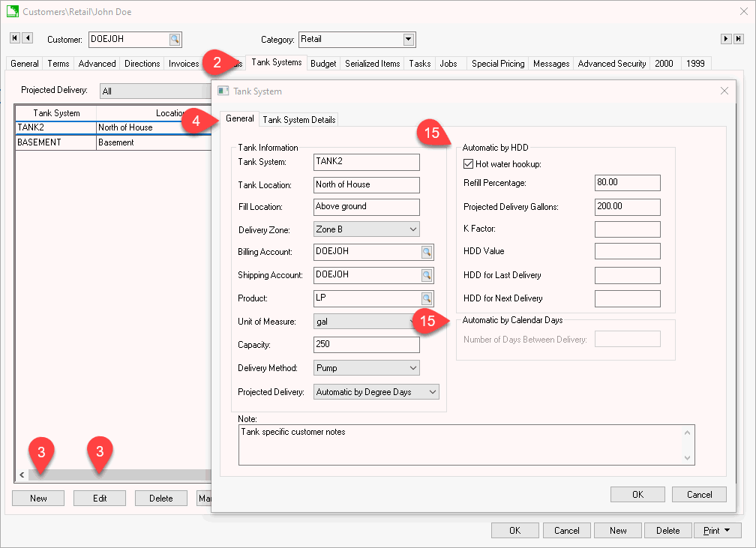The height and width of the screenshot is (548, 756).
Task: Open the Special Pricing tab
Action: (498, 64)
